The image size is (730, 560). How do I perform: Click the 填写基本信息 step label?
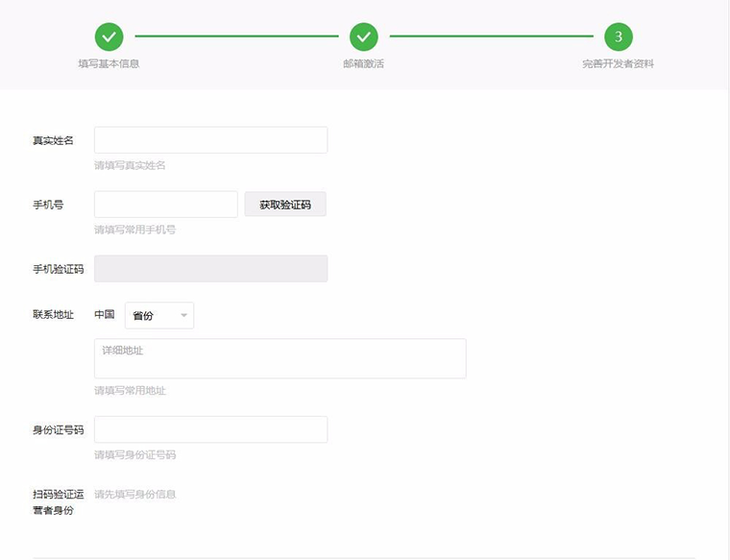point(109,63)
